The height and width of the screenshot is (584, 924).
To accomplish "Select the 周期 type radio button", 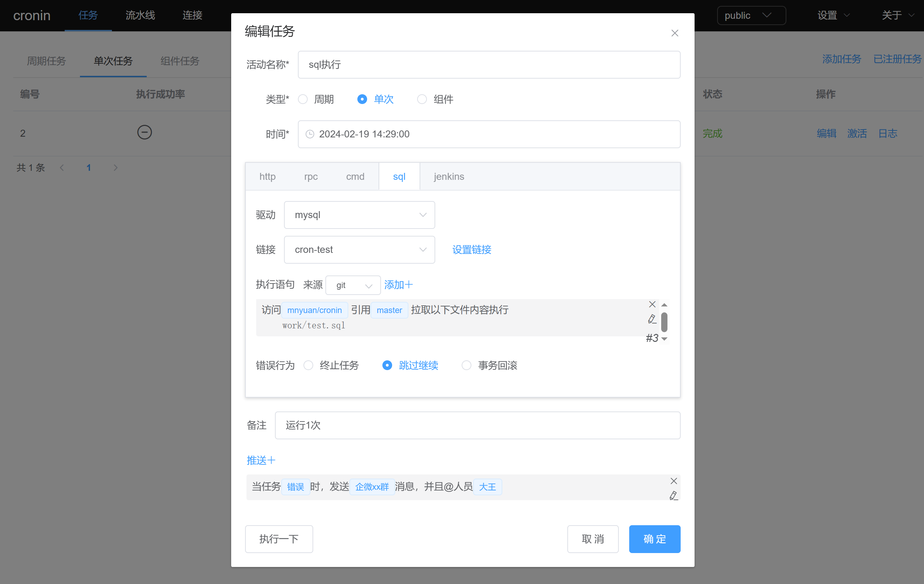I will click(303, 99).
